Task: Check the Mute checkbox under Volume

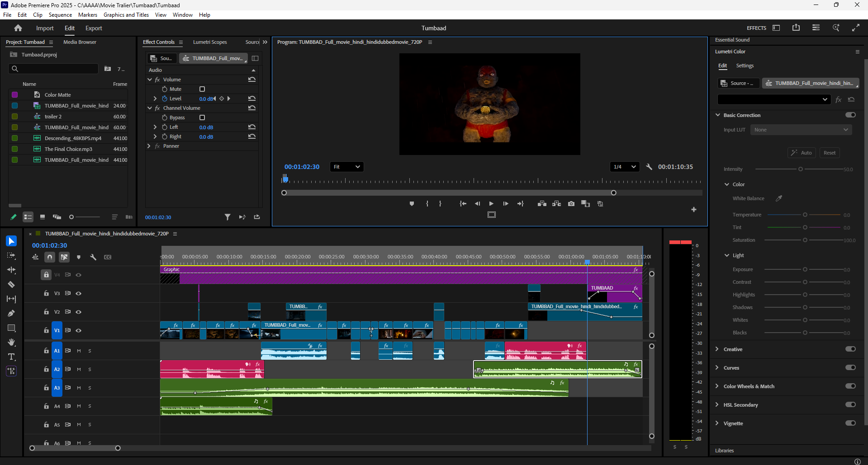Action: tap(202, 89)
